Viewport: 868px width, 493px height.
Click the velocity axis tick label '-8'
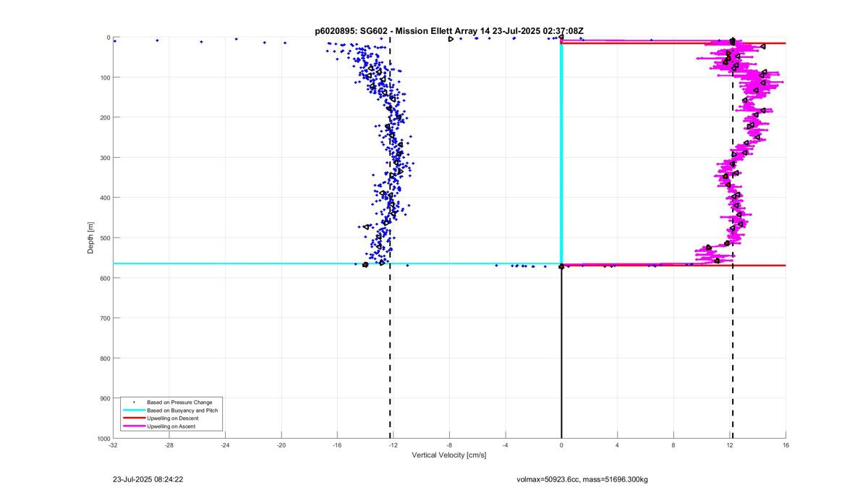[x=449, y=445]
